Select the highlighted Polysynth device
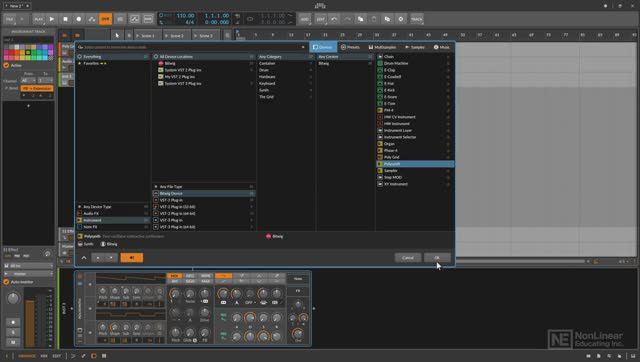The height and width of the screenshot is (362, 640). pos(415,164)
